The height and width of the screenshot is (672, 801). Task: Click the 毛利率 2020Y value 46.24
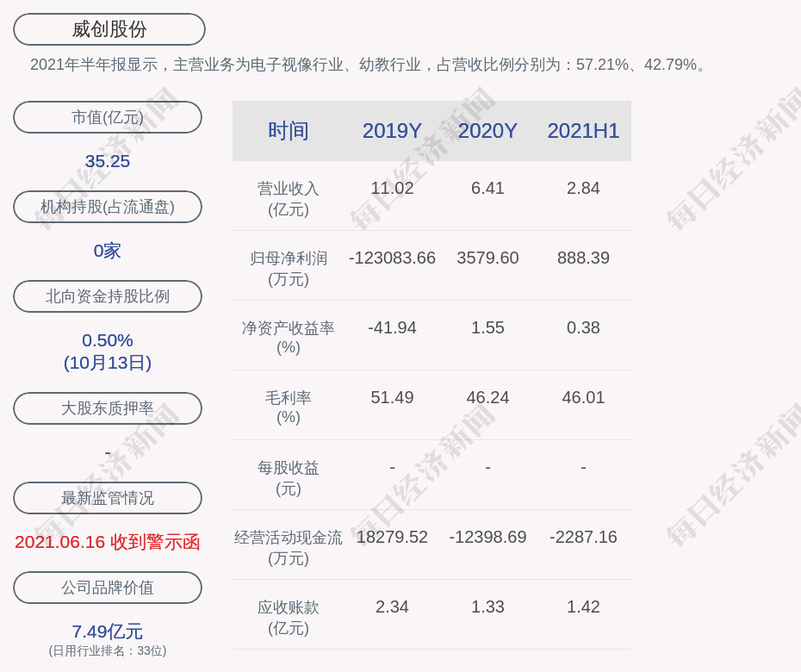pyautogui.click(x=487, y=397)
